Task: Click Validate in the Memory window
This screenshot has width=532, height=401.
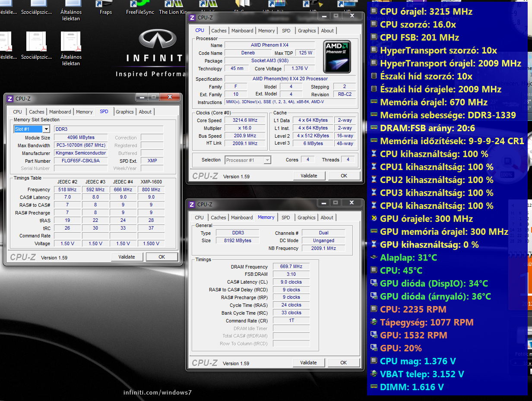Action: tap(309, 363)
